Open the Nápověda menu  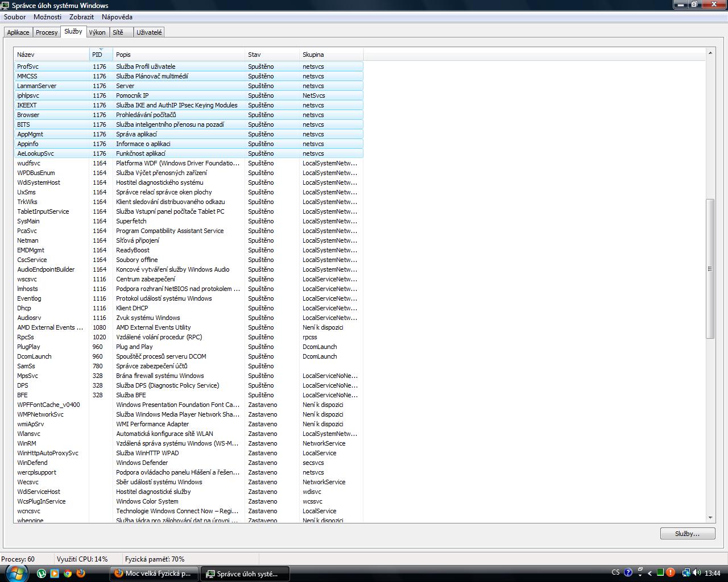(x=117, y=17)
